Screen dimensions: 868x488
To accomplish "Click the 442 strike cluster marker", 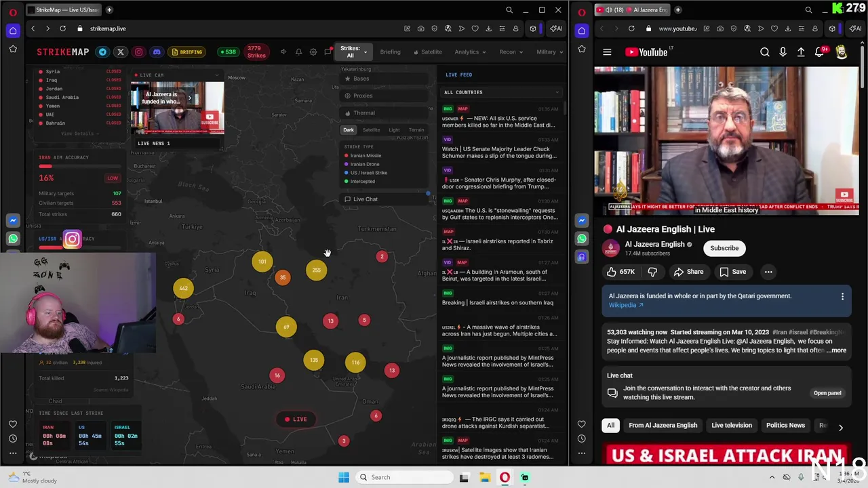I will [x=183, y=289].
